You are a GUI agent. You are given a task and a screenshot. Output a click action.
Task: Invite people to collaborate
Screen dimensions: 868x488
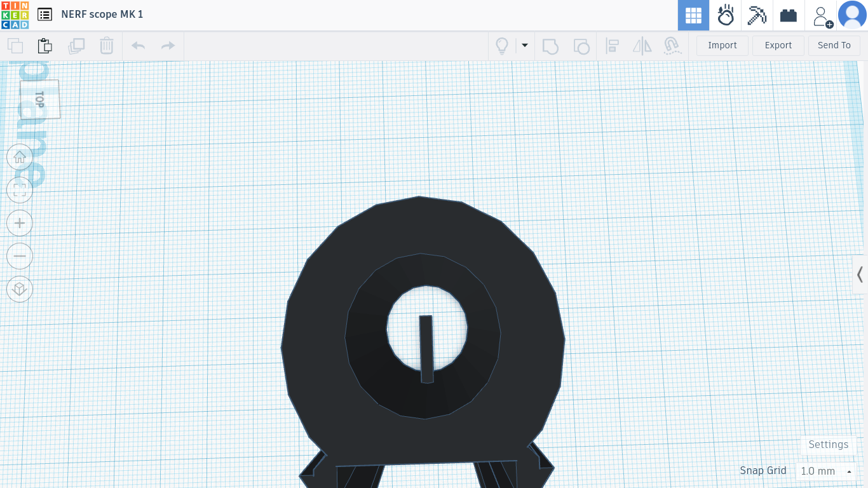[823, 17]
